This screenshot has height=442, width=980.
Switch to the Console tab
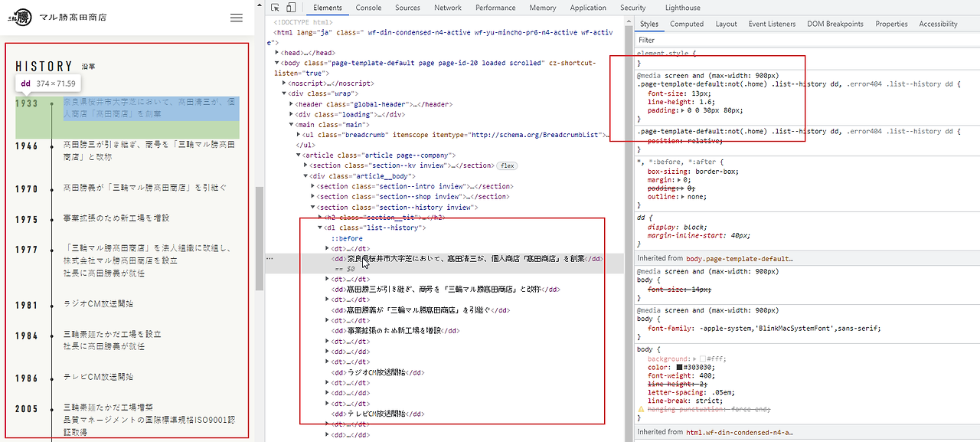tap(368, 8)
